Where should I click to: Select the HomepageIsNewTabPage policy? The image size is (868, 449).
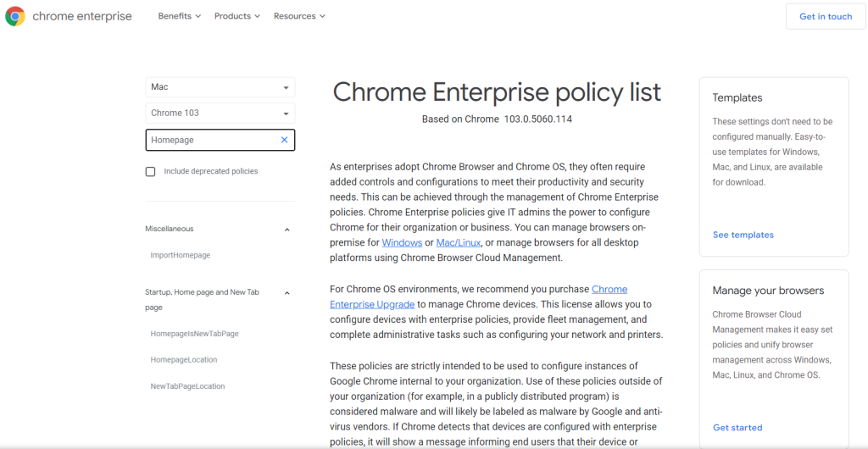point(194,334)
